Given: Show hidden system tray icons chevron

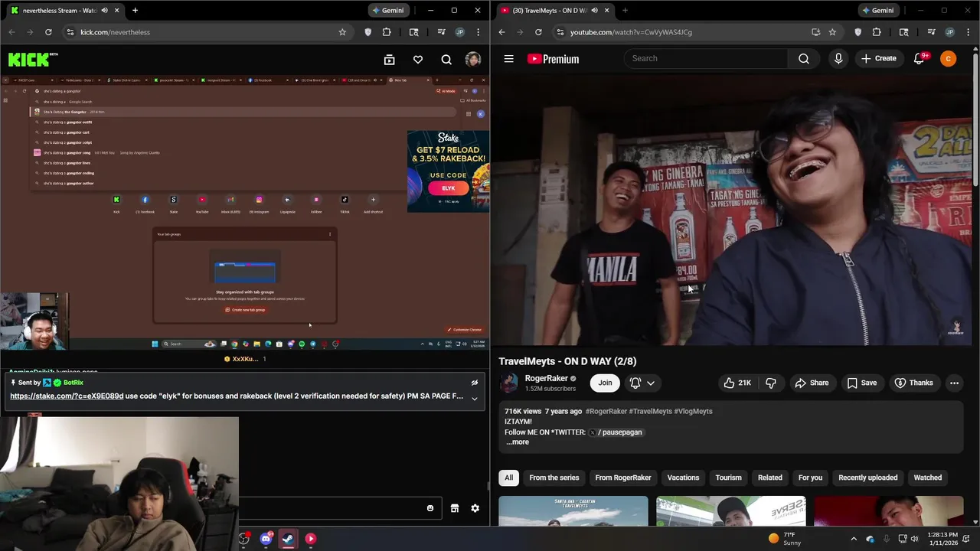Looking at the screenshot, I should click(x=854, y=539).
